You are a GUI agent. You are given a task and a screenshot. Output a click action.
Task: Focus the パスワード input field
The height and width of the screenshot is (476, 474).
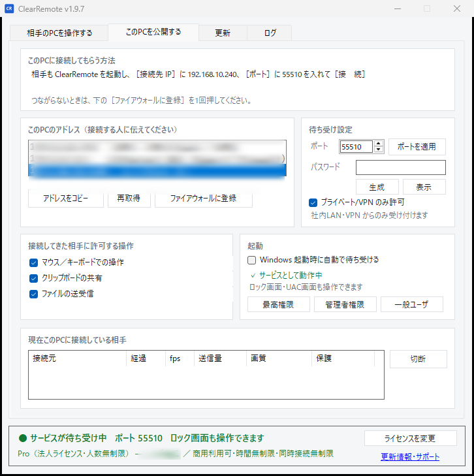[x=401, y=168]
